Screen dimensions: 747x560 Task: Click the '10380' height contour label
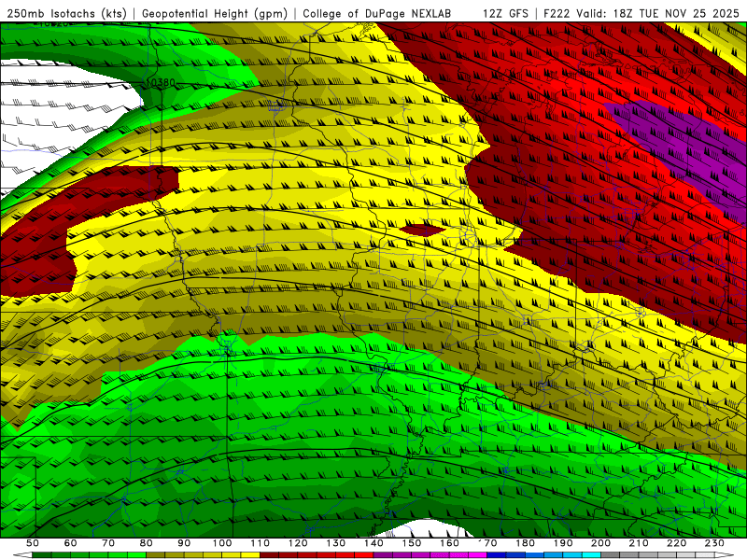pyautogui.click(x=161, y=82)
